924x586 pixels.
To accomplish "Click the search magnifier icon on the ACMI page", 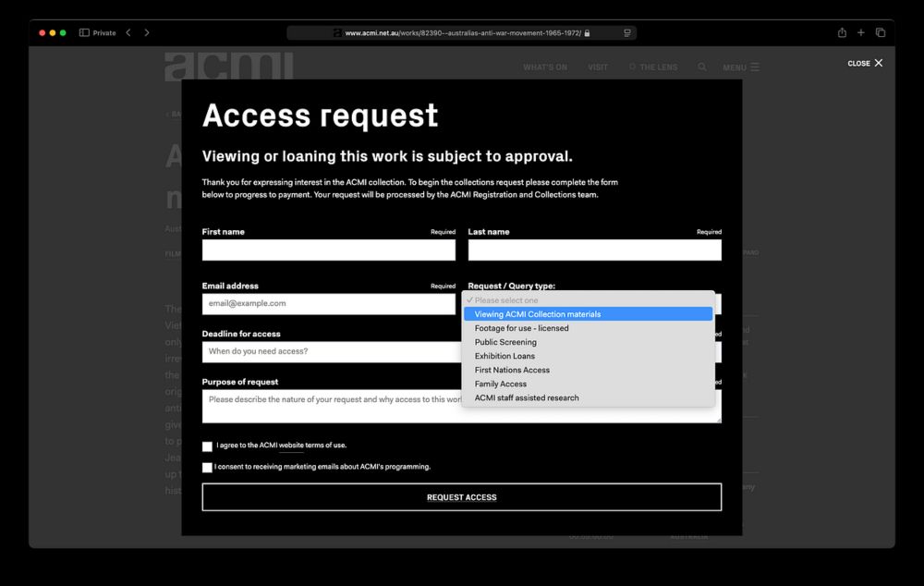I will (x=702, y=67).
